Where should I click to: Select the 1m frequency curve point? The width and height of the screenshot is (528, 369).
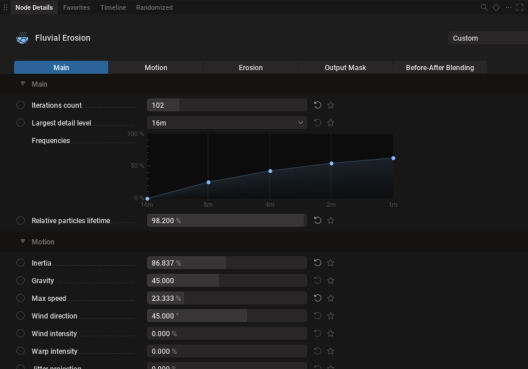pos(393,158)
